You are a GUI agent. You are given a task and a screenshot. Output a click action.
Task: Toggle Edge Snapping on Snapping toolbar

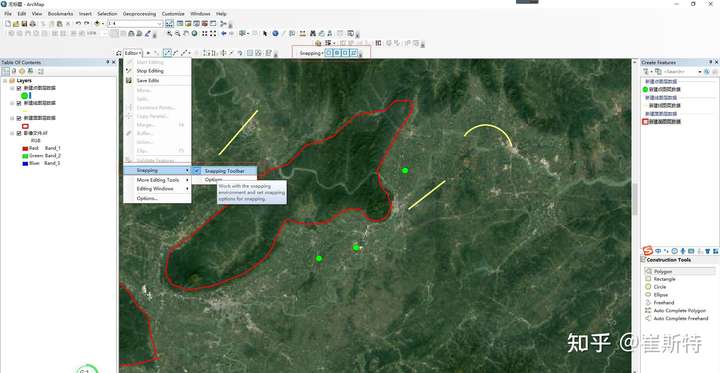point(354,53)
